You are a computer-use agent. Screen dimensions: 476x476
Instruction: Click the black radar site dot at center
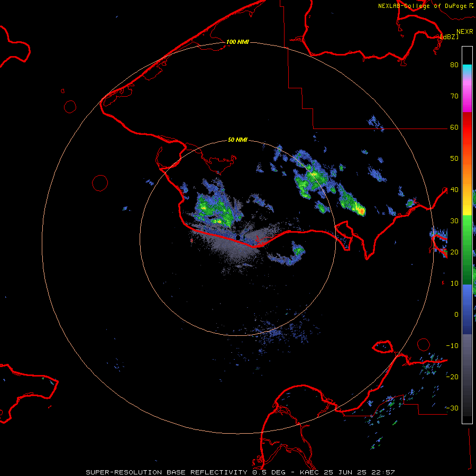[x=239, y=237]
